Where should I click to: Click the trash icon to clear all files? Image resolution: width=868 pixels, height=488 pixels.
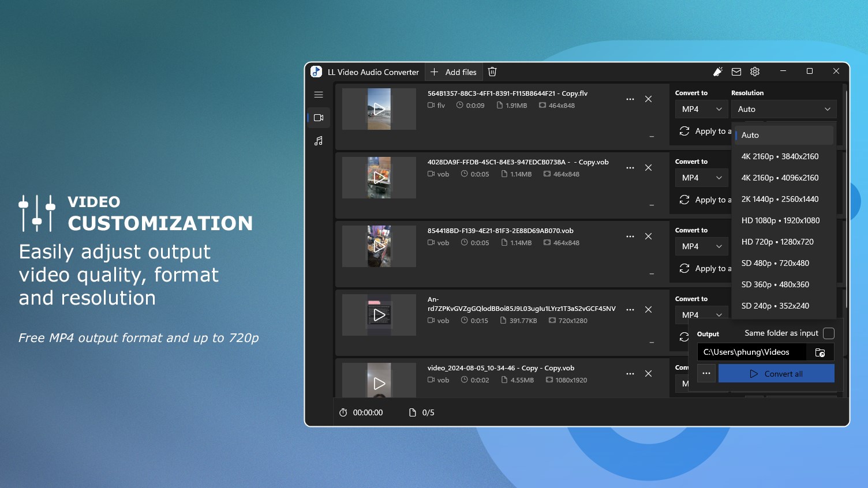492,72
